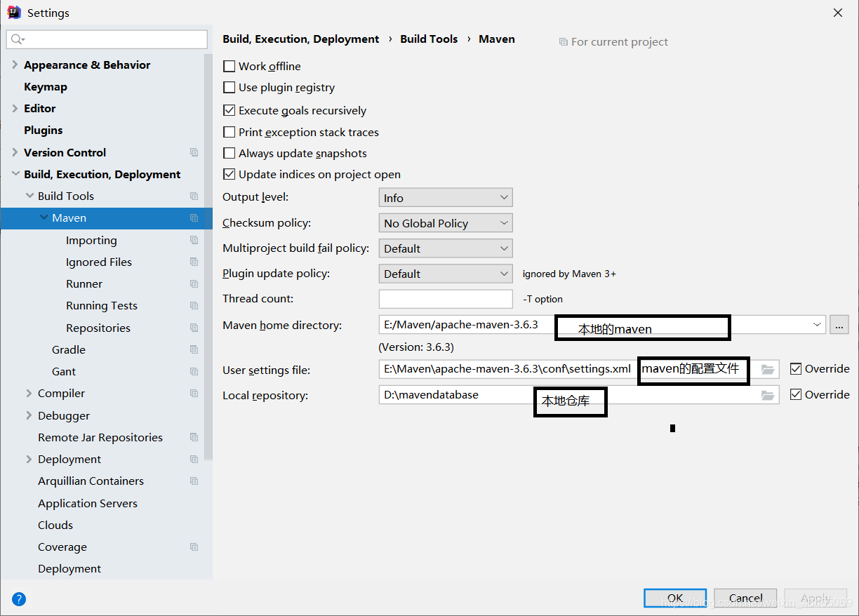Click folder icon for Local repository
The image size is (859, 616).
click(x=768, y=395)
